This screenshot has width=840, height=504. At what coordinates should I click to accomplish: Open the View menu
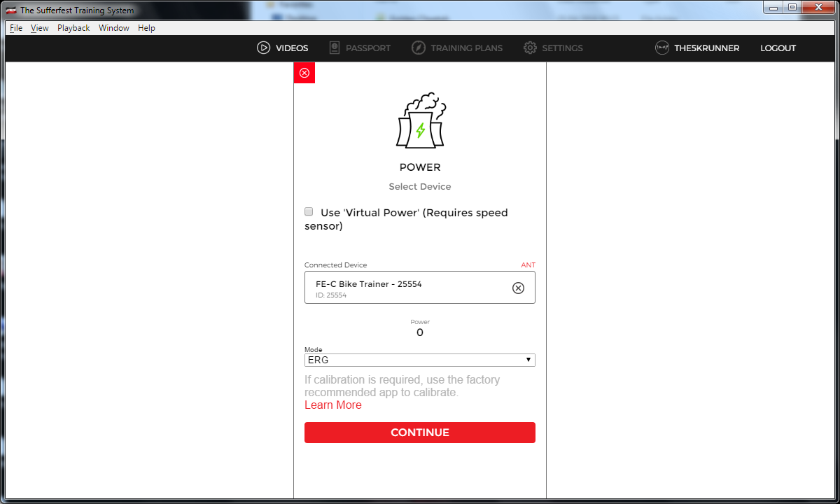coord(40,28)
